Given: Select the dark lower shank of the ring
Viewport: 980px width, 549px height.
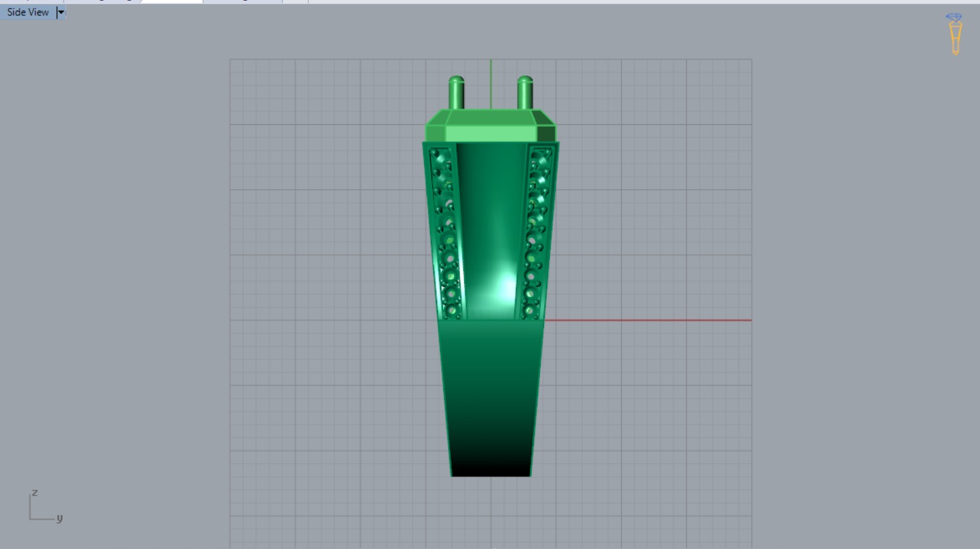Looking at the screenshot, I should (x=491, y=398).
